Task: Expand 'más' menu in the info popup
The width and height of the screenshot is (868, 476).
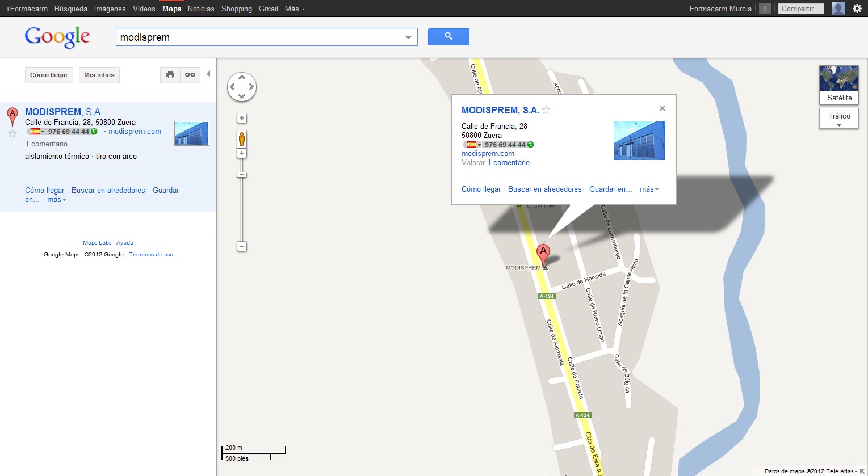Action: [649, 189]
